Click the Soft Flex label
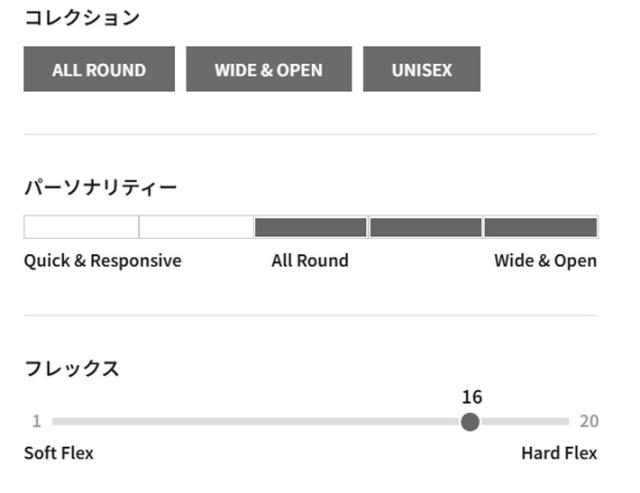The width and height of the screenshot is (640, 493). click(59, 453)
